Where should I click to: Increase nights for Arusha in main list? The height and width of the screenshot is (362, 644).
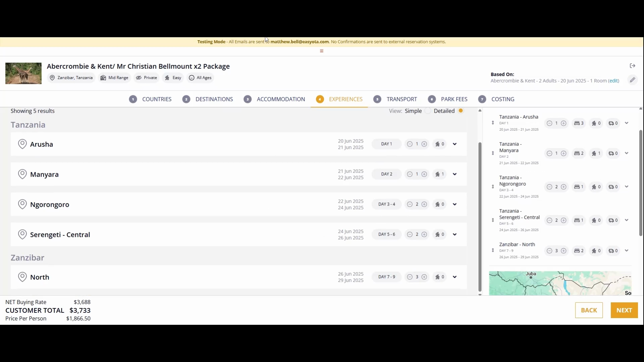pos(424,144)
